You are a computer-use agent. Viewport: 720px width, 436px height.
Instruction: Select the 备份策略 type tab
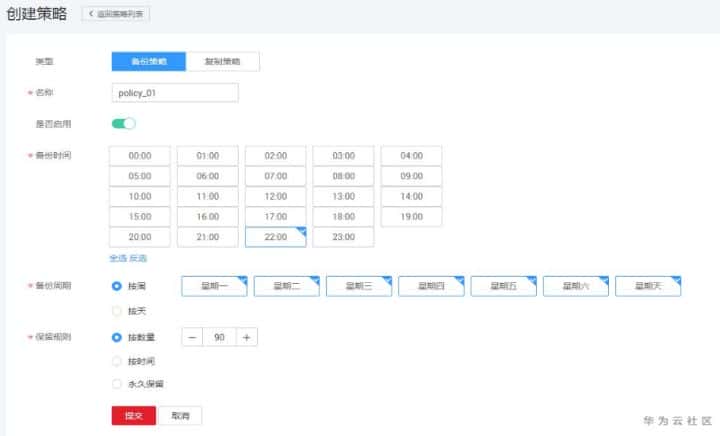[149, 61]
